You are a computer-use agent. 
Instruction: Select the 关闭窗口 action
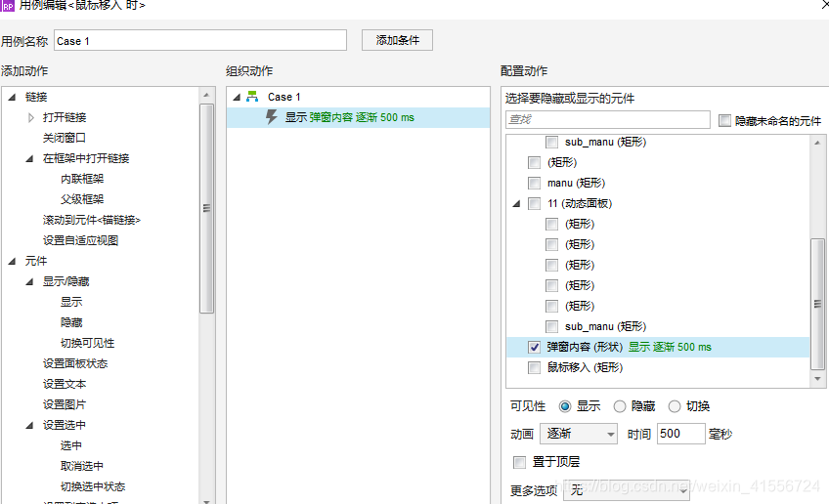[64, 138]
